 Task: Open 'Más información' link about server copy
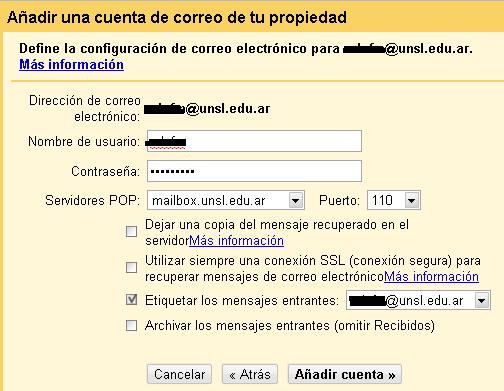(x=236, y=241)
